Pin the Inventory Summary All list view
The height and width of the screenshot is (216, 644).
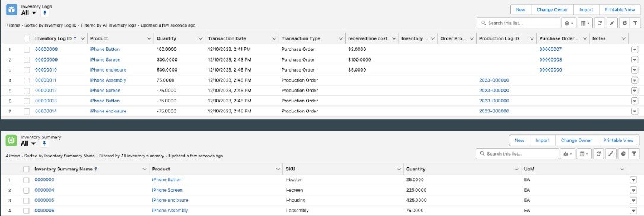[x=45, y=144]
